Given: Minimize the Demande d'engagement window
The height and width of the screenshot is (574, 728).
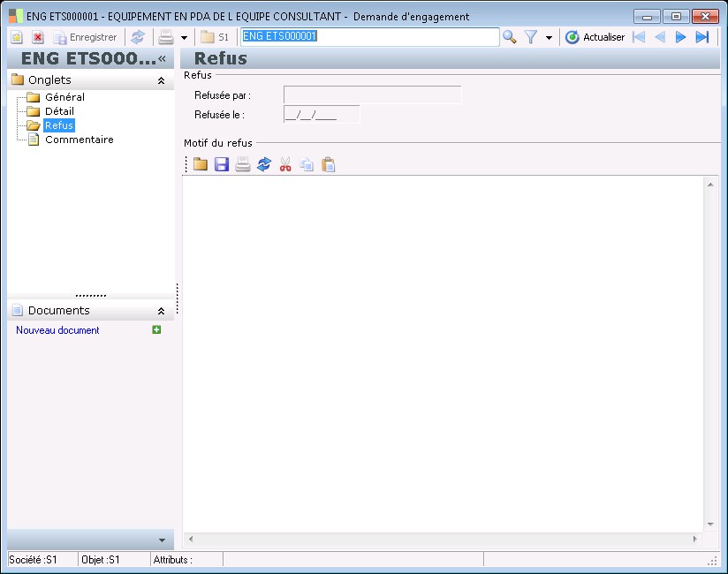Looking at the screenshot, I should (647, 17).
